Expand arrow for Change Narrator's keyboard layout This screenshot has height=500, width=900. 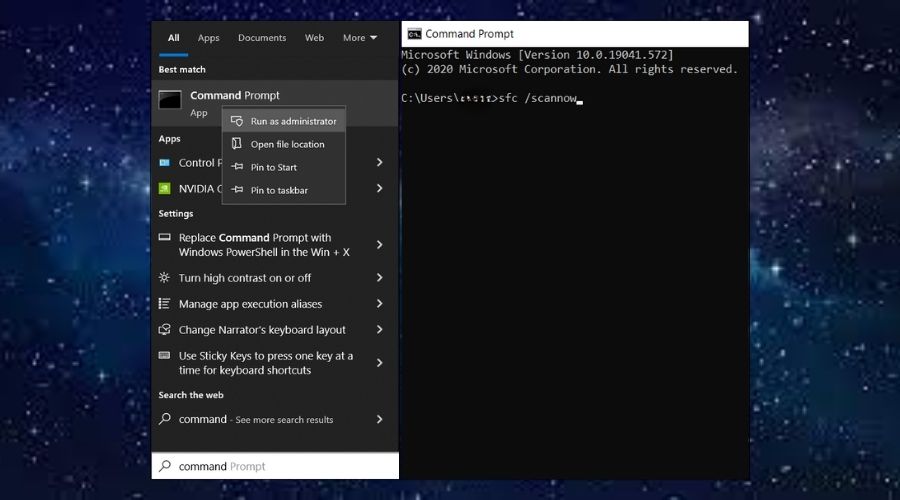tap(379, 330)
